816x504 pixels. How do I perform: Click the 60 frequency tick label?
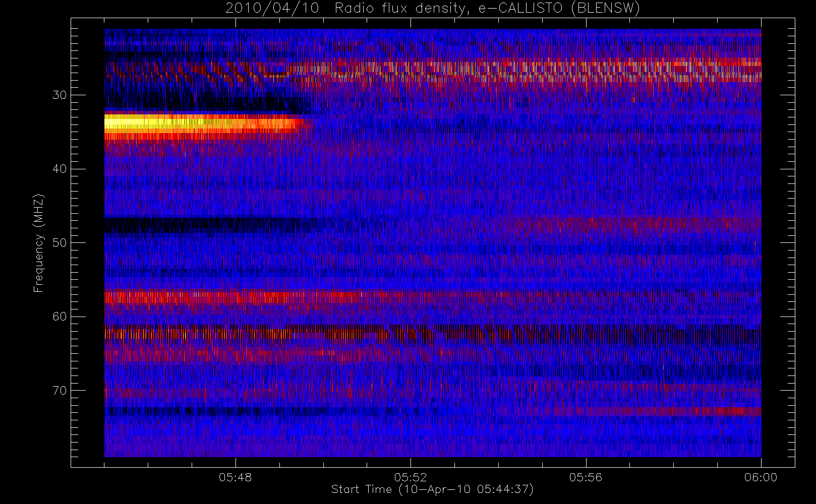coord(60,317)
